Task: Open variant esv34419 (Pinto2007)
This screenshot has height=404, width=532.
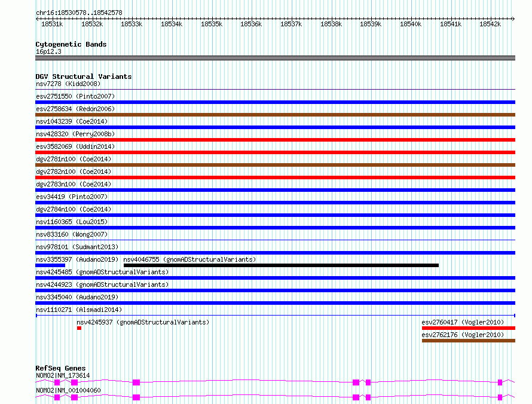Action: tap(72, 197)
